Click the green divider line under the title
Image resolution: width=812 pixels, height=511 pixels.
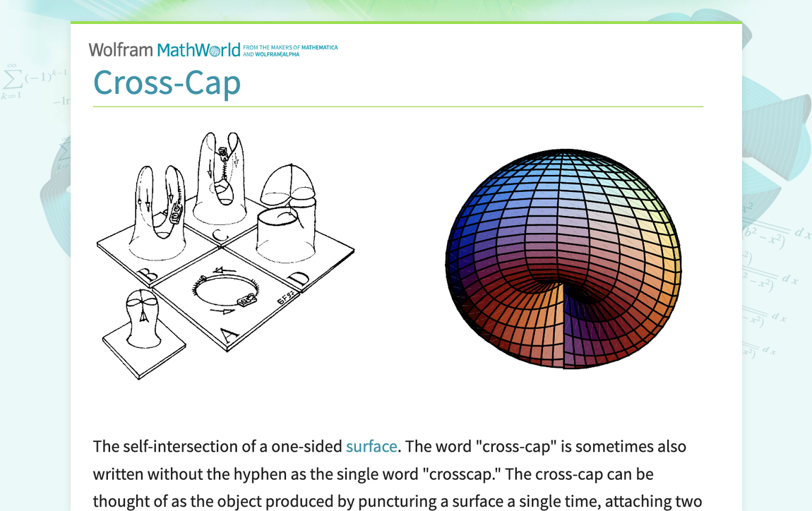coord(398,106)
